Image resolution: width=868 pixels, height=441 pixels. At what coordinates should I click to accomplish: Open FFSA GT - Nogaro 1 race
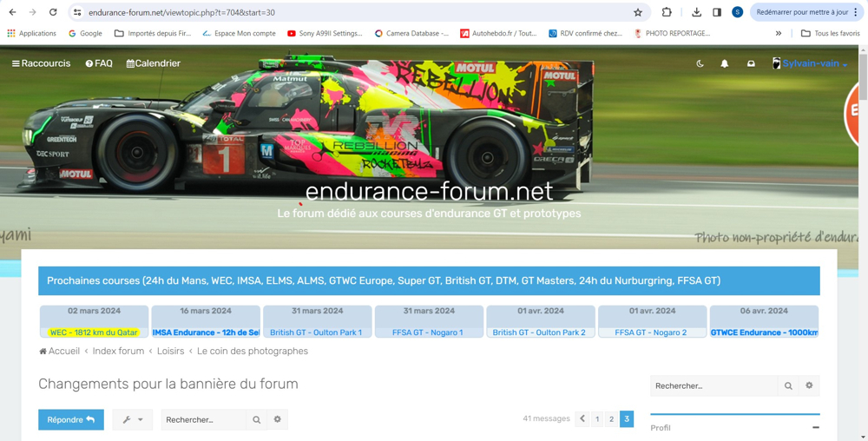[428, 332]
